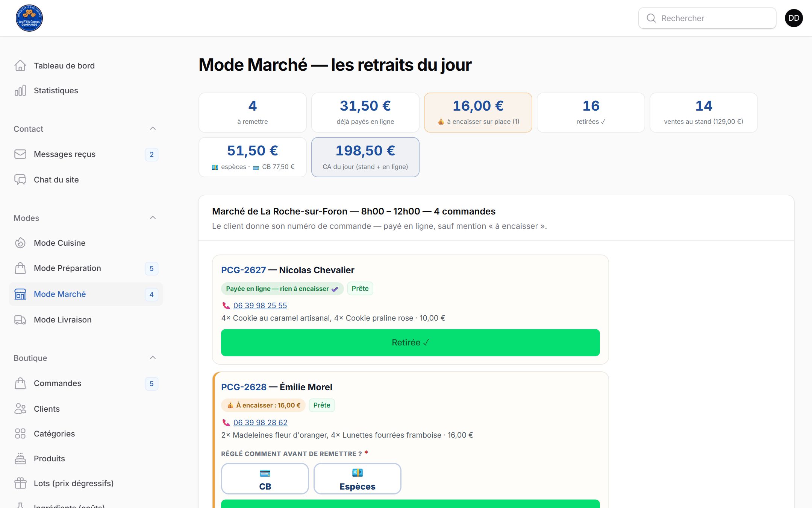
Task: Click the Rechercher search field
Action: coord(707,18)
